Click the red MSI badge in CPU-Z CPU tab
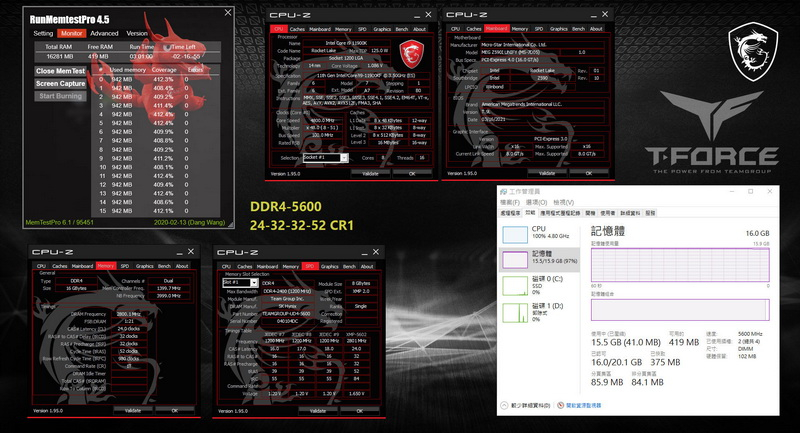Image resolution: width=800 pixels, height=433 pixels. (x=412, y=54)
